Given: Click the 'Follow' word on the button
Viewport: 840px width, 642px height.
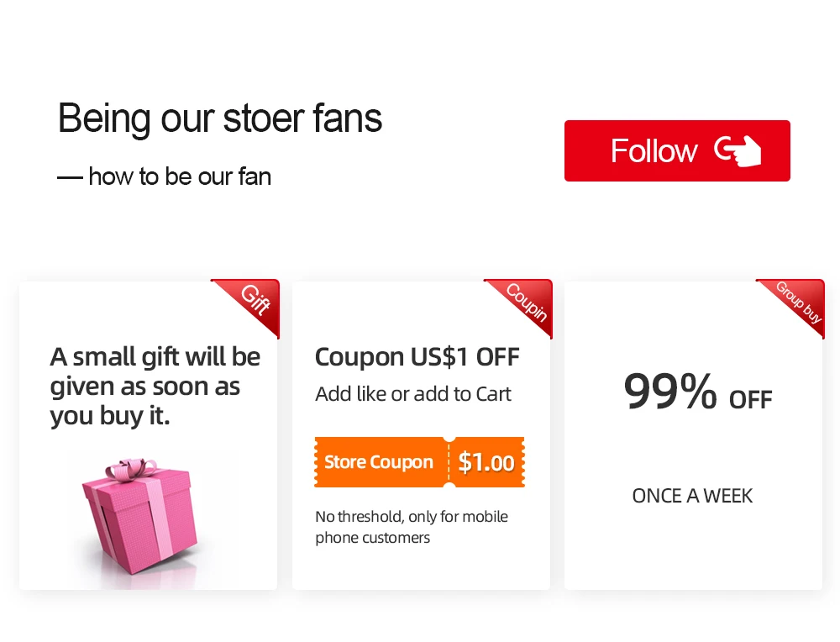Looking at the screenshot, I should click(654, 151).
